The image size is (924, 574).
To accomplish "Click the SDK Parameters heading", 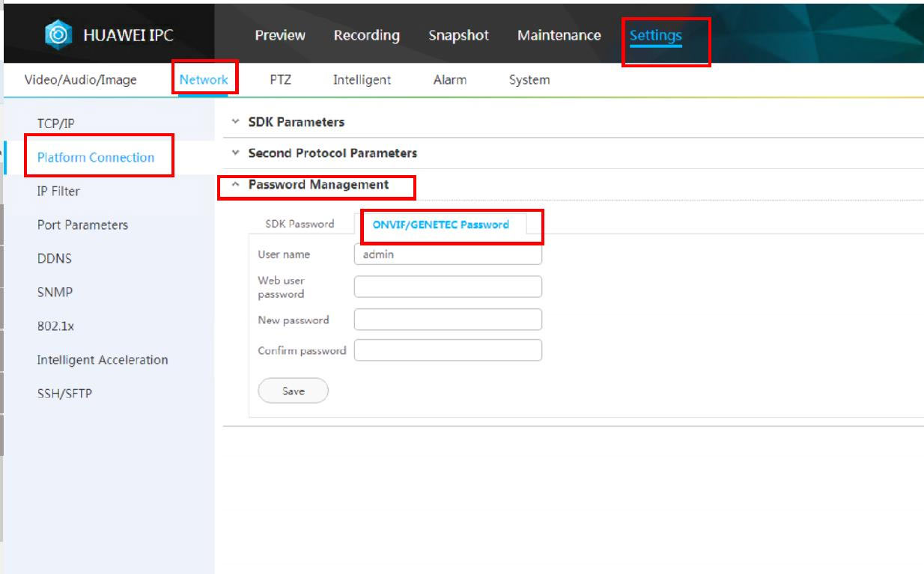I will click(x=297, y=121).
